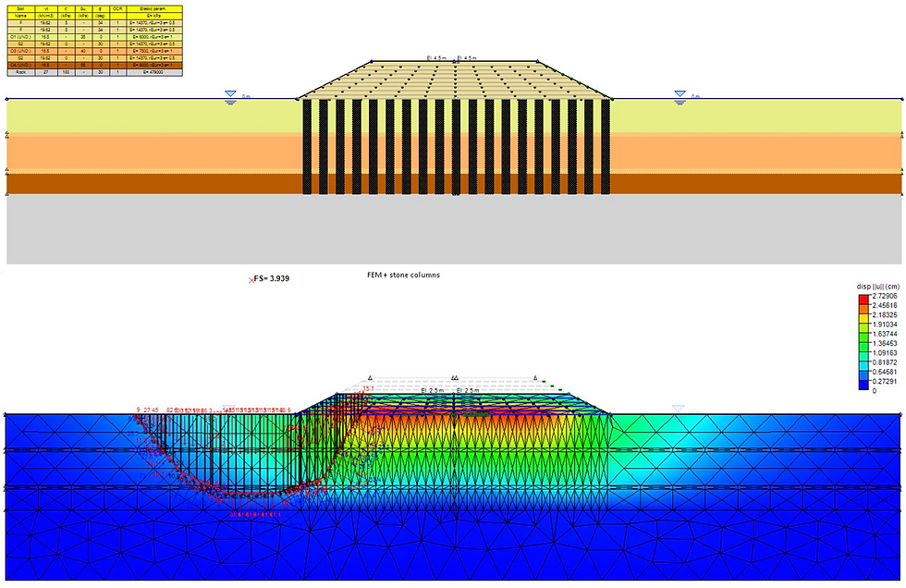Select legend value 1.09163
This screenshot has width=906, height=588.
click(885, 353)
